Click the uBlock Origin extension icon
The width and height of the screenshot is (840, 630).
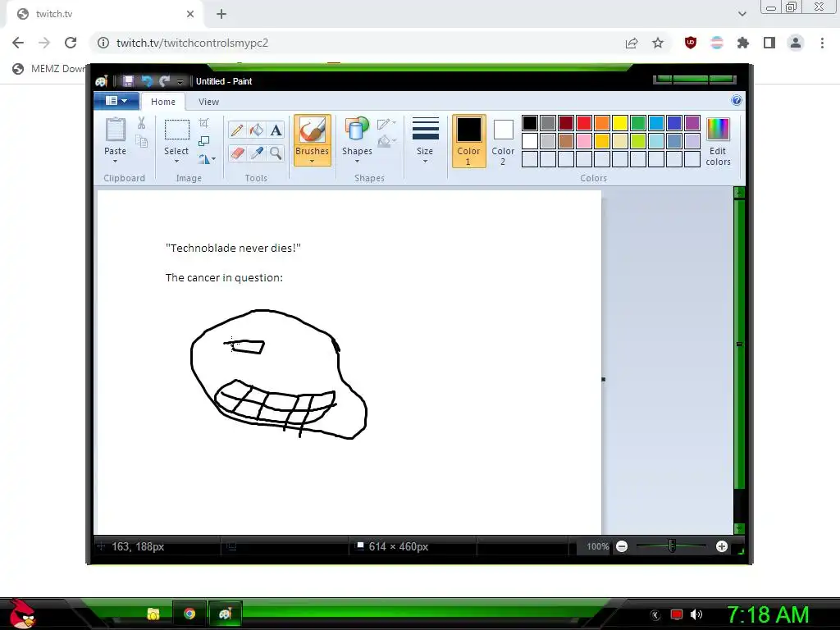point(691,43)
